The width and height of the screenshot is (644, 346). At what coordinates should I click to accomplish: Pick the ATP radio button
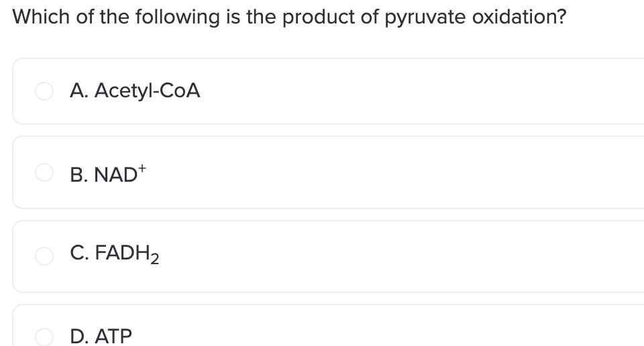coord(44,337)
